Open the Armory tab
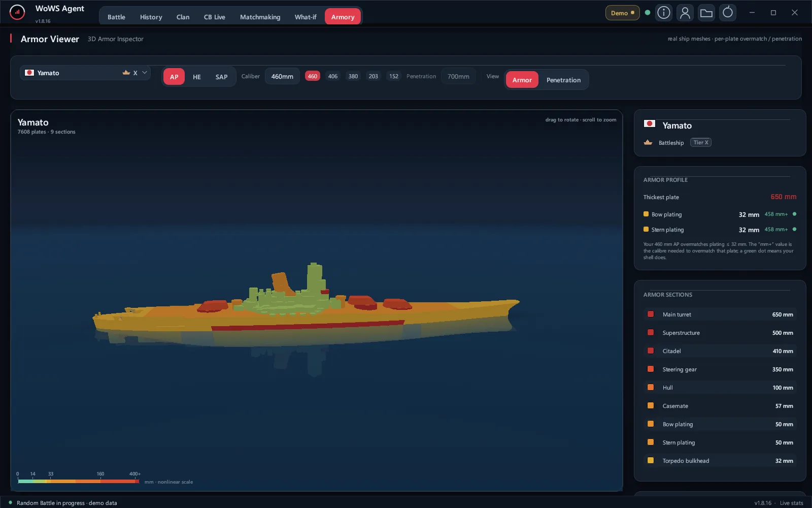The image size is (812, 508). pos(343,17)
